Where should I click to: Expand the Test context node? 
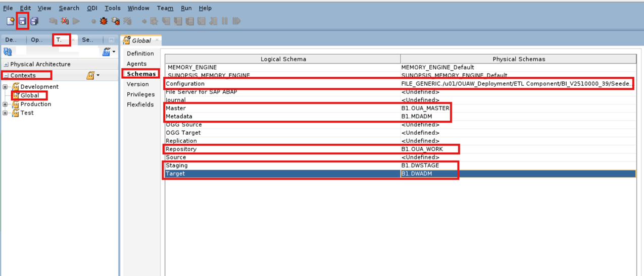tap(6, 113)
